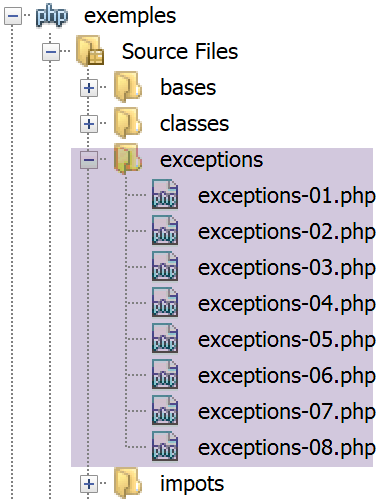Click the php file icon of exceptions-04.php
The width and height of the screenshot is (386, 501).
165,302
